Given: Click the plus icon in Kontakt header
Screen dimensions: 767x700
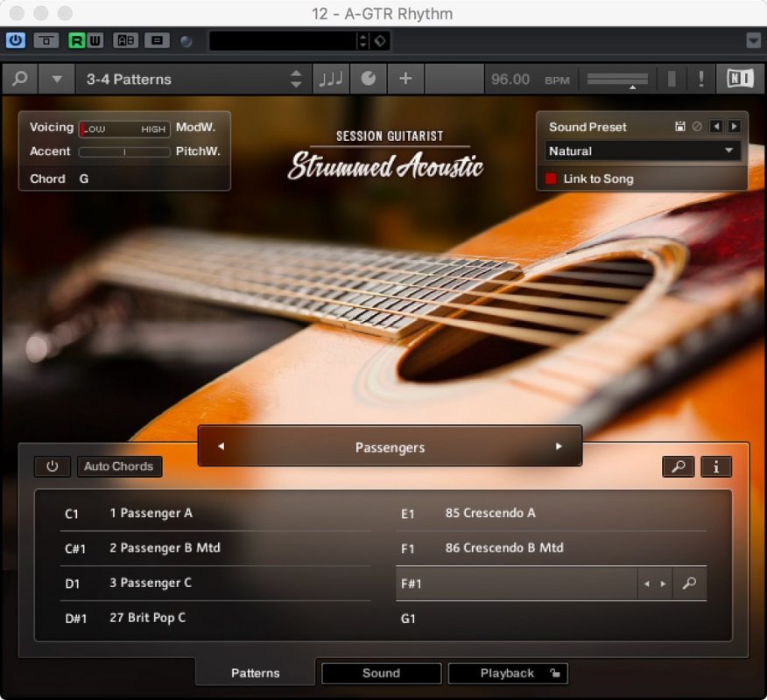Looking at the screenshot, I should tap(405, 79).
